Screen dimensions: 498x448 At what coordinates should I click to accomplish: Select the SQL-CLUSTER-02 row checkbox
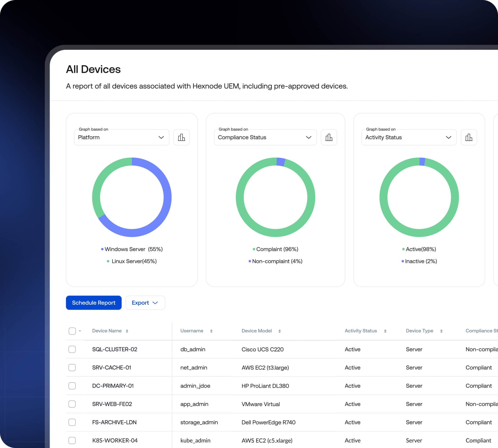click(x=72, y=349)
